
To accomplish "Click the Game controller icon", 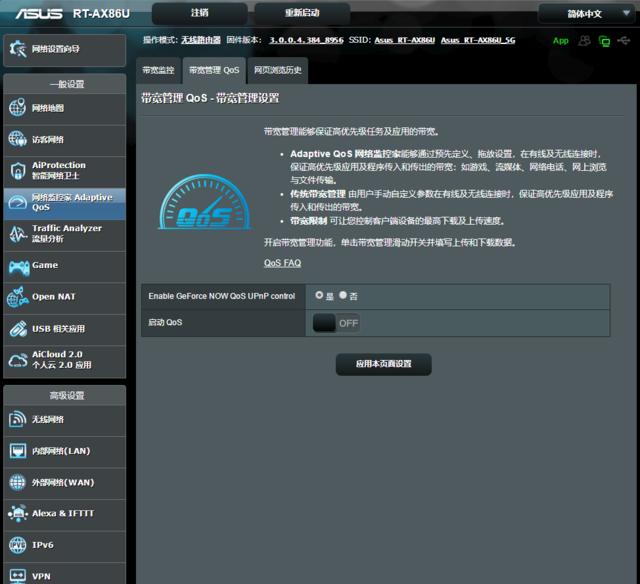I will pyautogui.click(x=18, y=268).
